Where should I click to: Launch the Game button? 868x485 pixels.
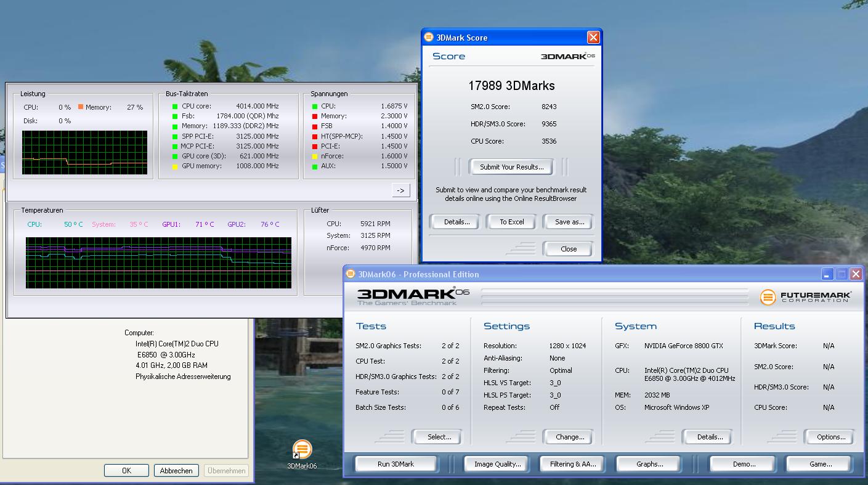(820, 464)
